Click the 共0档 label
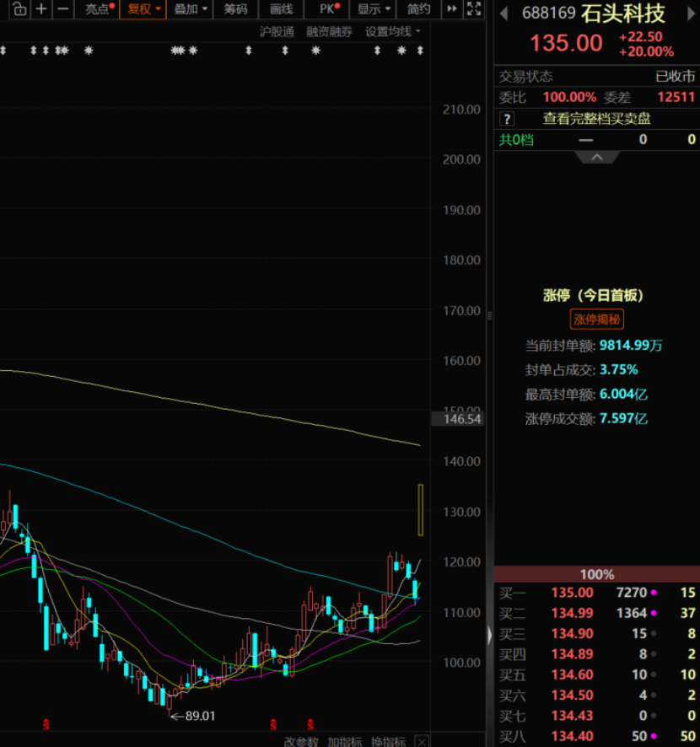 [x=516, y=140]
